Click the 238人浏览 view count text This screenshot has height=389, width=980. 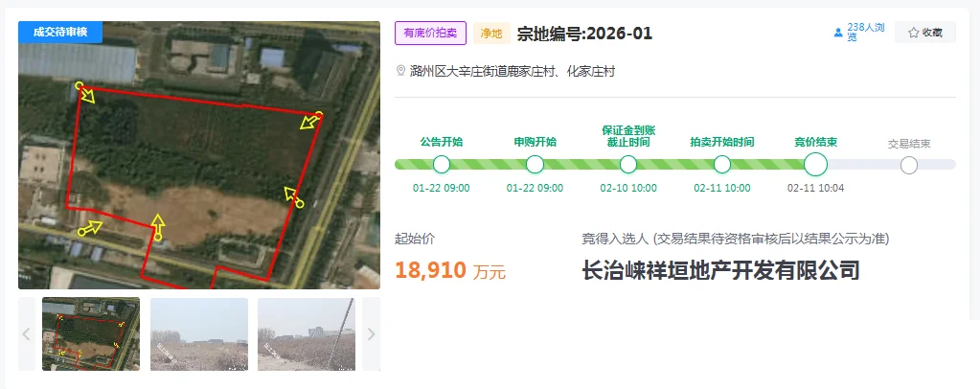pyautogui.click(x=866, y=33)
